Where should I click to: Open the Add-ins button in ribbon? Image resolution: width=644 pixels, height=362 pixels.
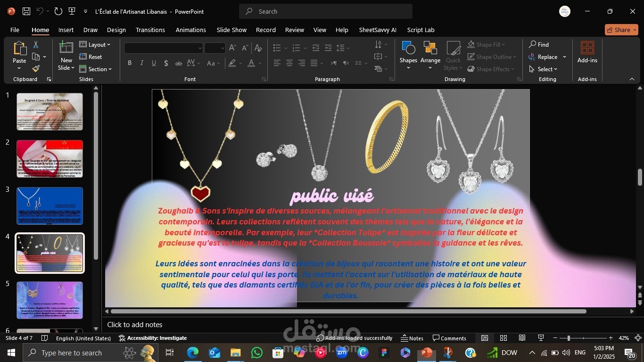(587, 52)
